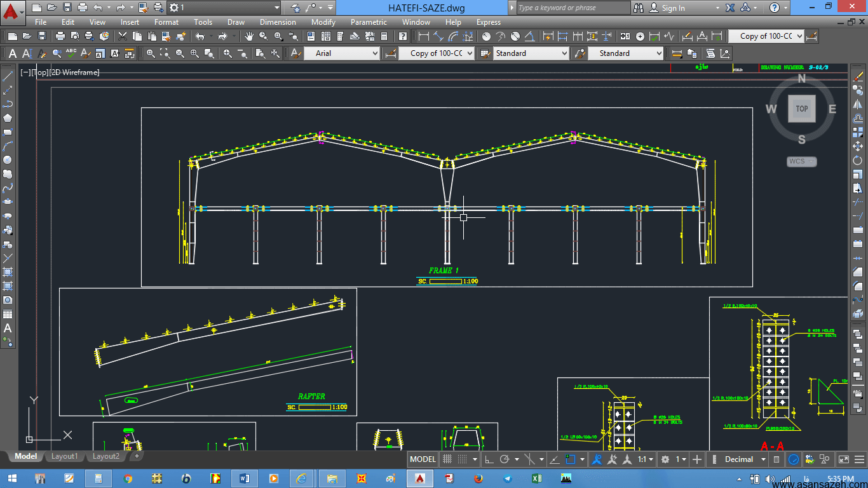The width and height of the screenshot is (868, 488).
Task: Open the Format menu
Action: pos(166,22)
